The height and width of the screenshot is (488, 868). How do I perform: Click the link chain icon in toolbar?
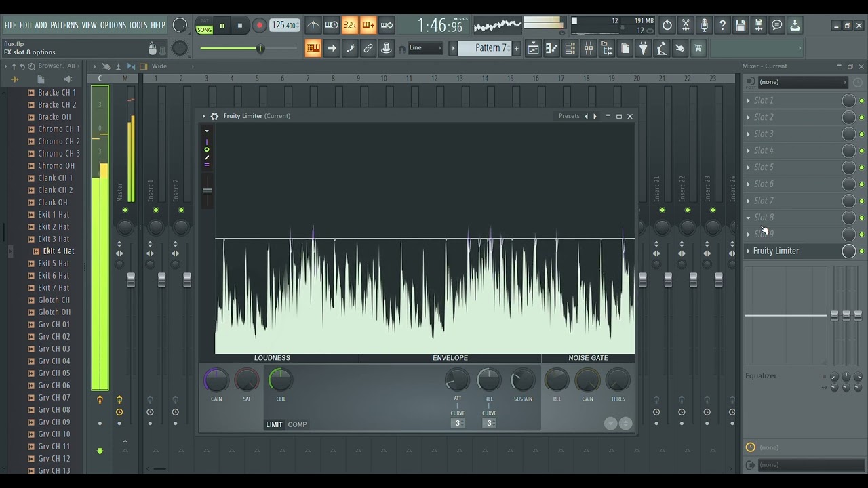[368, 48]
